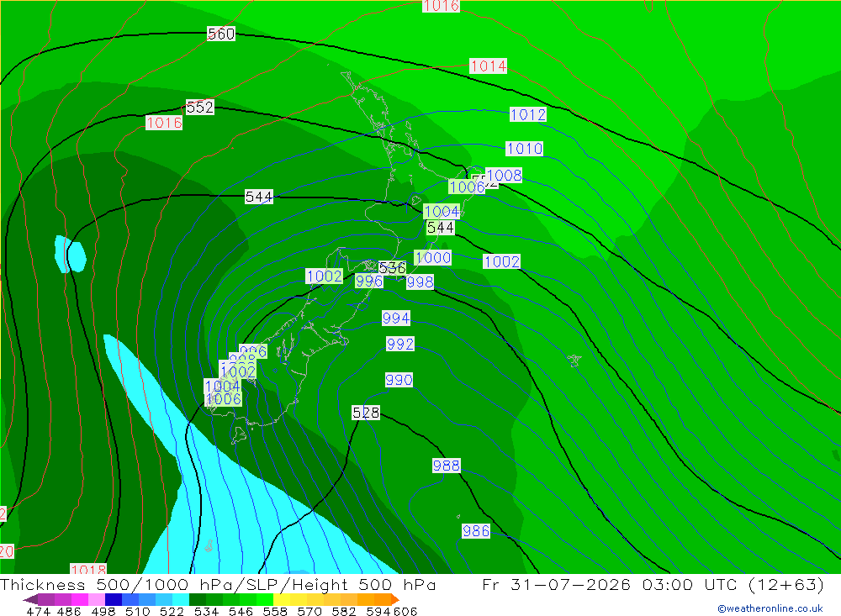The width and height of the screenshot is (841, 616).
Task: Click the blue 998 isobar label
Action: coord(420,282)
